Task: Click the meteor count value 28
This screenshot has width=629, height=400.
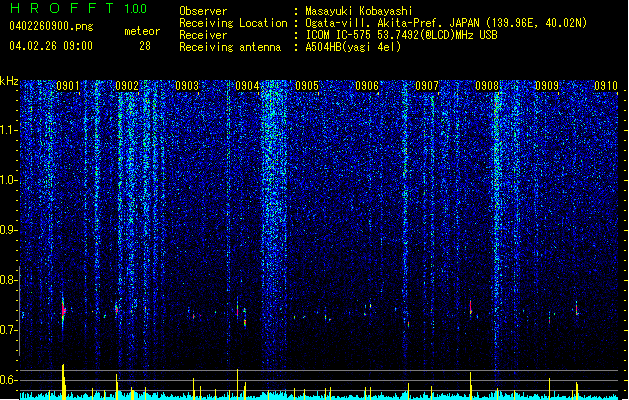Action: tap(145, 46)
